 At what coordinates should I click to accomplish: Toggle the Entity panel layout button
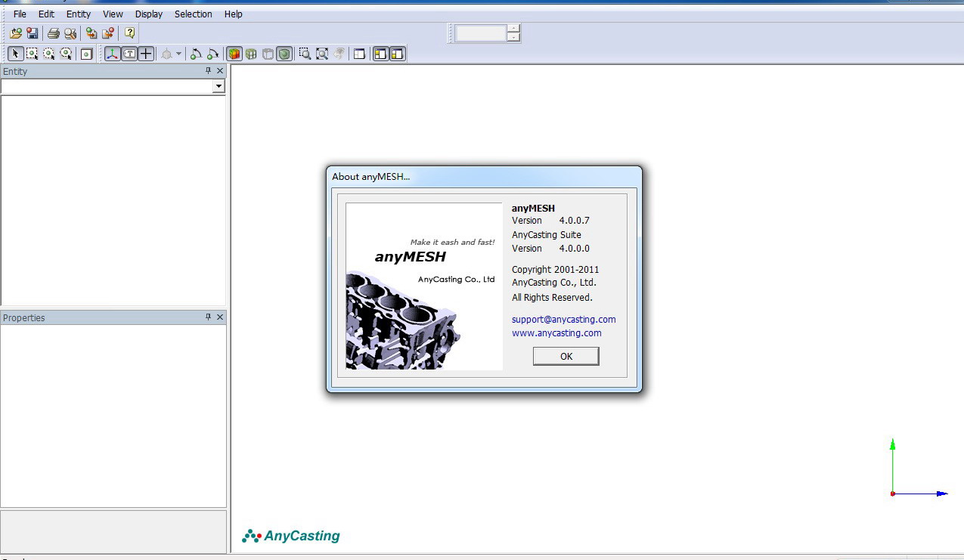pyautogui.click(x=381, y=54)
